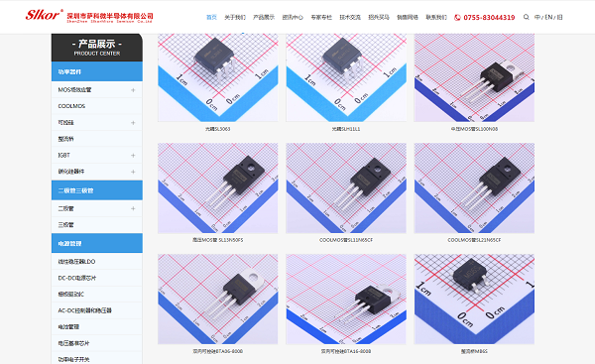Click the COOLMOS SL11N65CF product title
This screenshot has width=595, height=364.
[346, 240]
